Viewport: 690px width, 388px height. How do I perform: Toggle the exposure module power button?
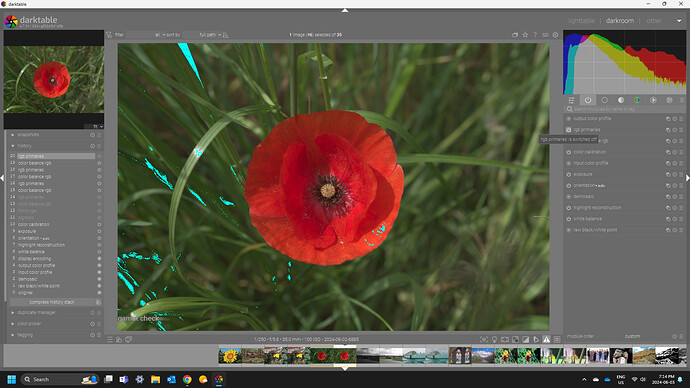[569, 174]
